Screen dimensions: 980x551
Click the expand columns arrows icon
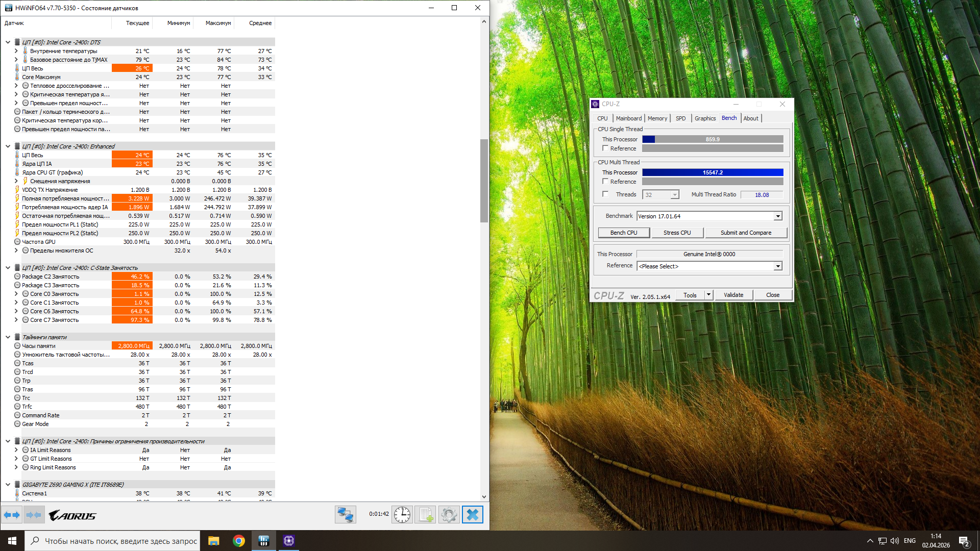[x=12, y=515]
